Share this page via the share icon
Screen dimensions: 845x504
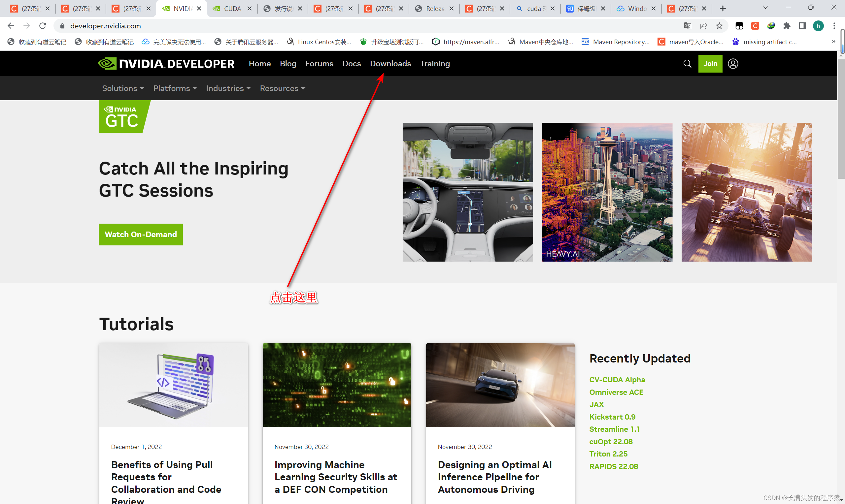703,26
